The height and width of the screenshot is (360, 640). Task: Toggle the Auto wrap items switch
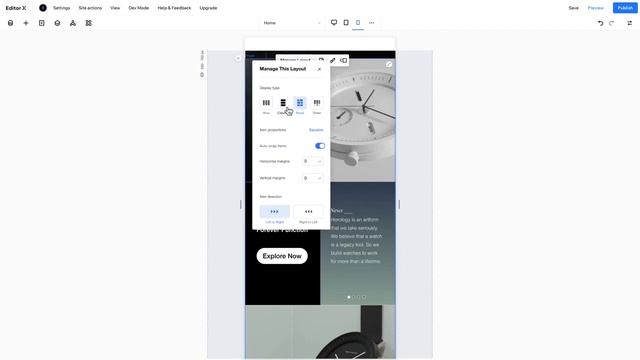point(320,146)
